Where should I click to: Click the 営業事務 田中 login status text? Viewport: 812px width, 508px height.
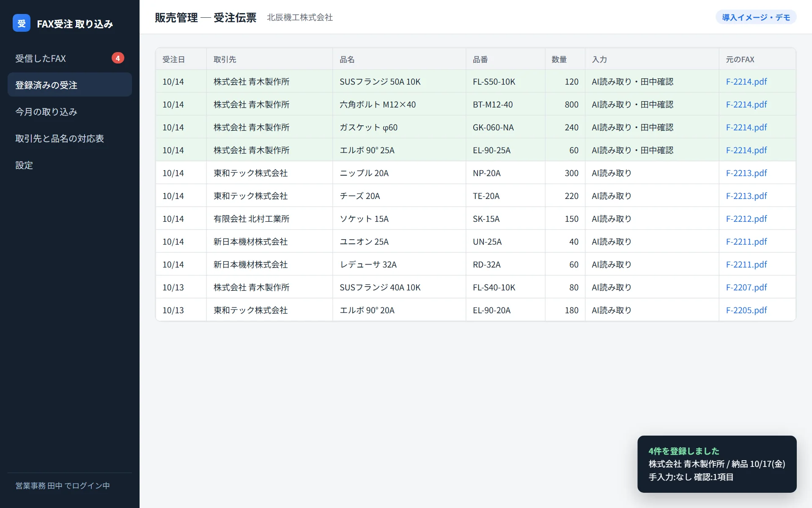pos(63,486)
